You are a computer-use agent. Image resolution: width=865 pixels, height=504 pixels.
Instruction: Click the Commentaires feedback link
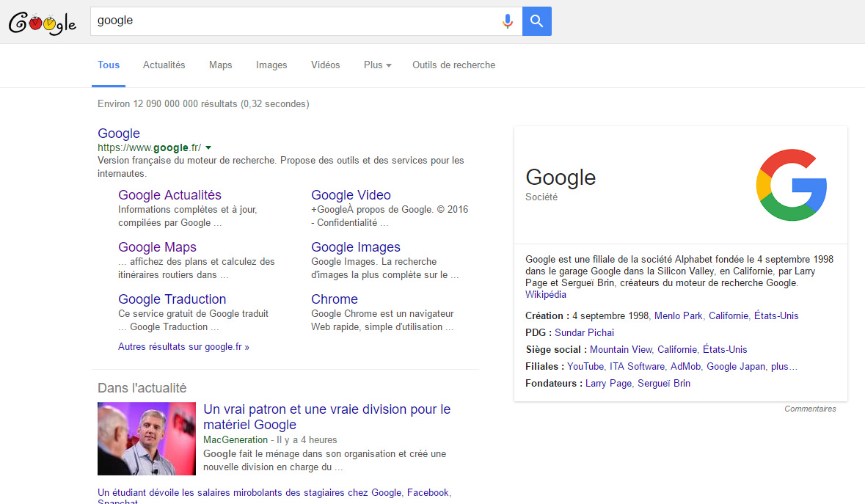point(811,409)
